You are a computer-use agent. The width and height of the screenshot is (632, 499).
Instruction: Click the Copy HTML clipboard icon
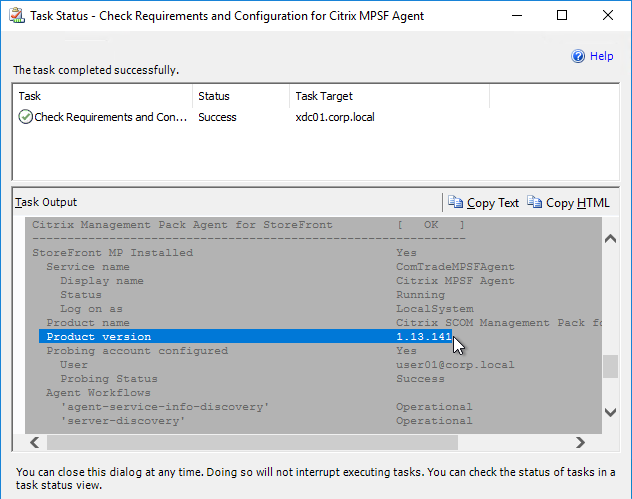[x=534, y=202]
